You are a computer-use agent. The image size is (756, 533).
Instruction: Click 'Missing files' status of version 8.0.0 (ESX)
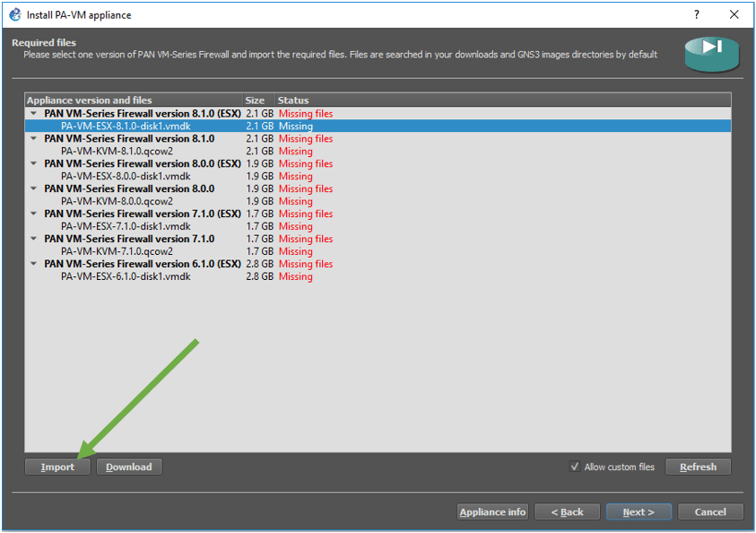[x=306, y=163]
